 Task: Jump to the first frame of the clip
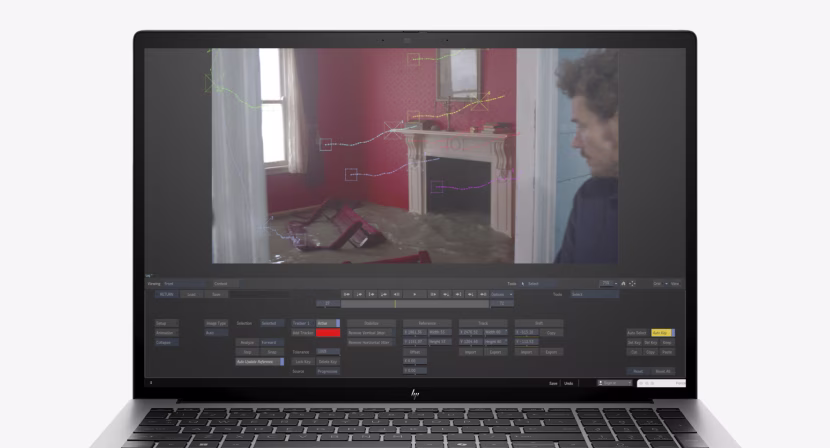(347, 294)
